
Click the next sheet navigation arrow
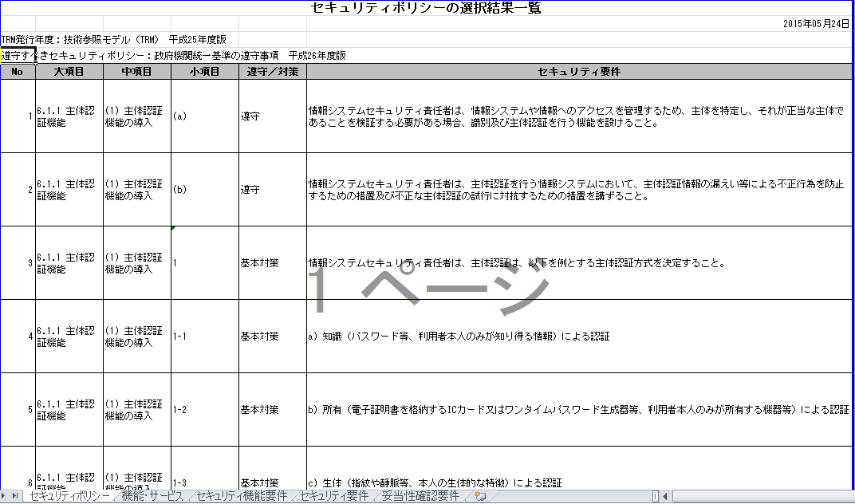point(5,496)
